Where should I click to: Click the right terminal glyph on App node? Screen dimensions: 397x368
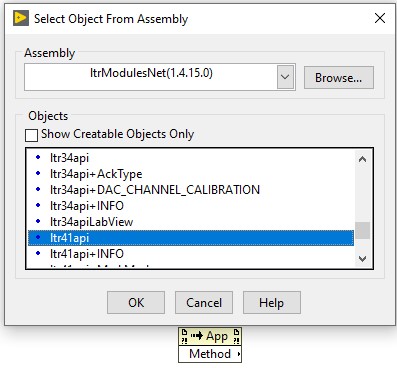pos(236,337)
